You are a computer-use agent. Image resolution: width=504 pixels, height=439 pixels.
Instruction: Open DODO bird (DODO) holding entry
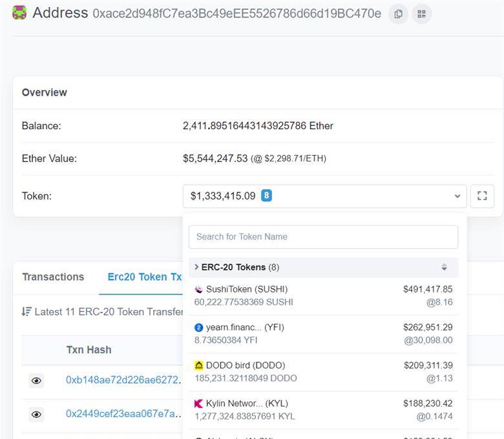click(323, 372)
